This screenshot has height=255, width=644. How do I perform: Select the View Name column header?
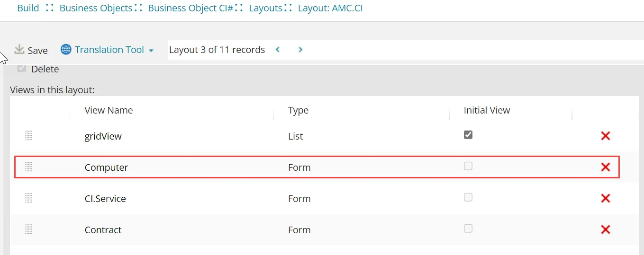[109, 110]
